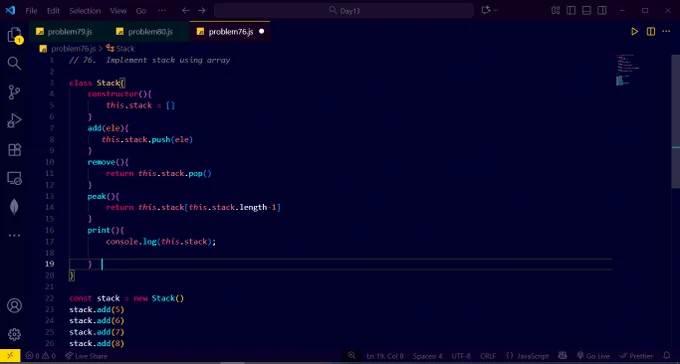This screenshot has height=364, width=680.
Task: Open Source Control view
Action: (14, 92)
